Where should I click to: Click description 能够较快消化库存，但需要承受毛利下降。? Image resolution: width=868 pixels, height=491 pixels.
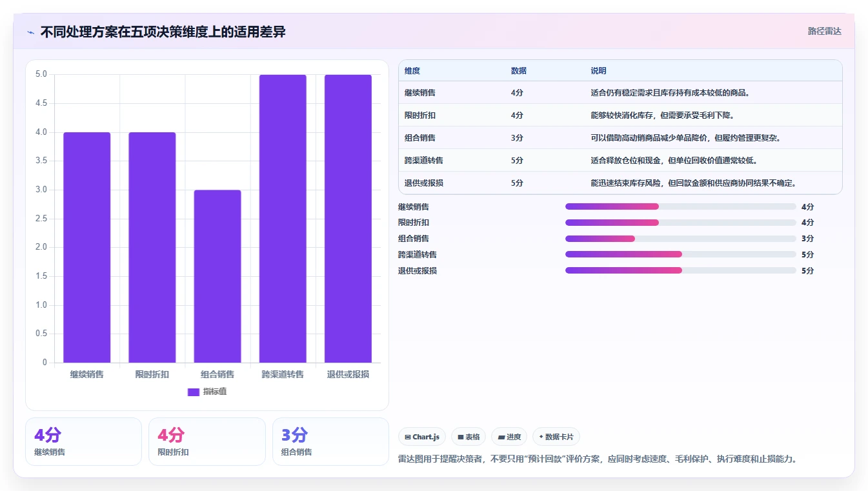point(663,115)
